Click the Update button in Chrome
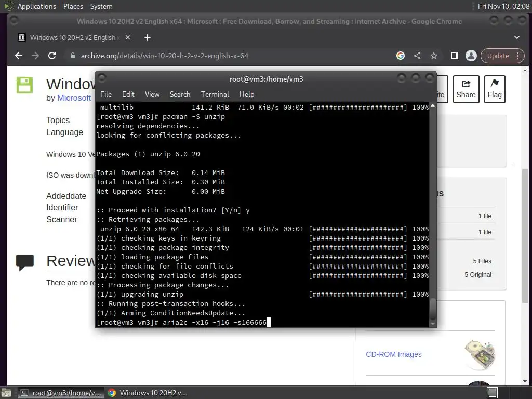 click(498, 56)
